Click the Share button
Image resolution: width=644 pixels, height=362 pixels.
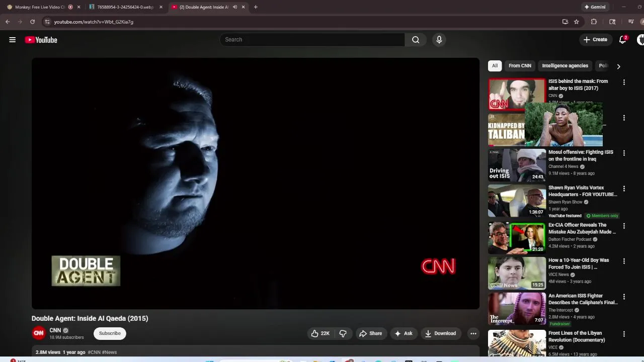[x=370, y=333]
